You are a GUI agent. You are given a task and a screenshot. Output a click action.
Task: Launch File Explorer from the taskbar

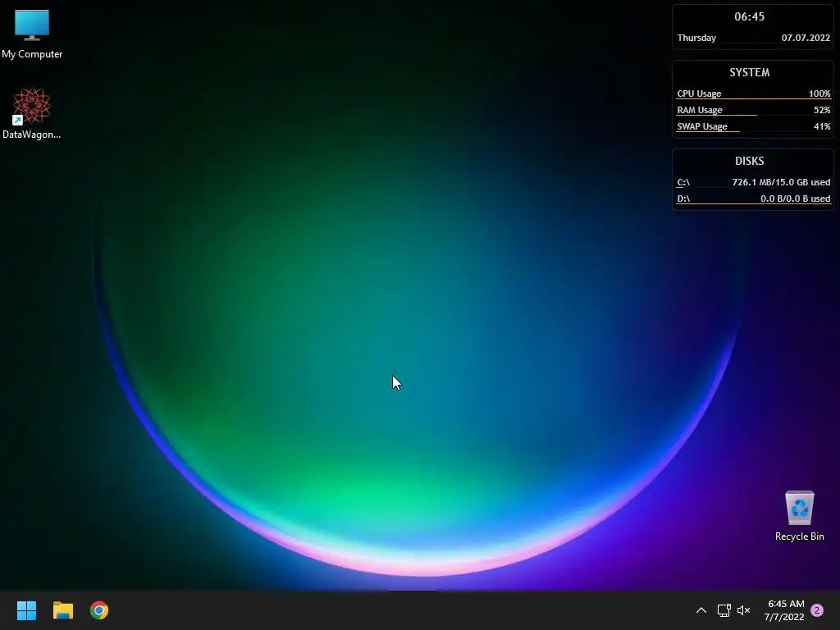coord(62,610)
